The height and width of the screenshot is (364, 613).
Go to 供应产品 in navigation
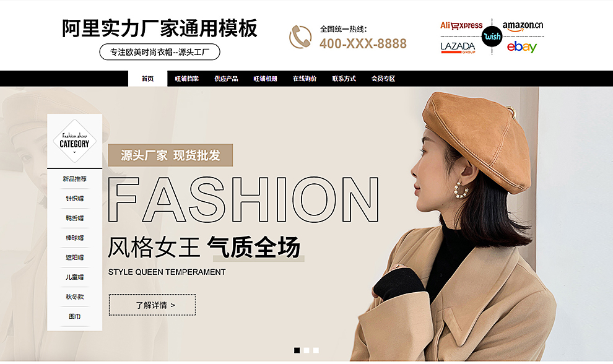pyautogui.click(x=227, y=79)
